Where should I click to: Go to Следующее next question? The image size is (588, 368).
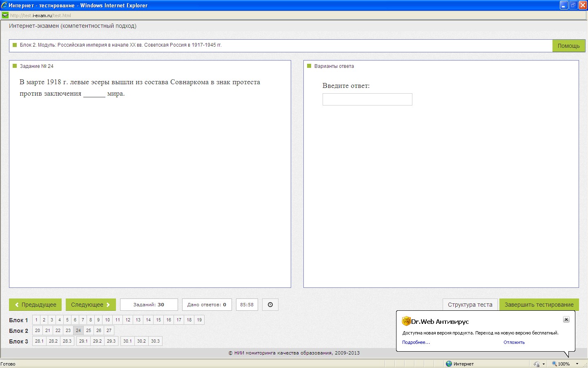tap(91, 305)
